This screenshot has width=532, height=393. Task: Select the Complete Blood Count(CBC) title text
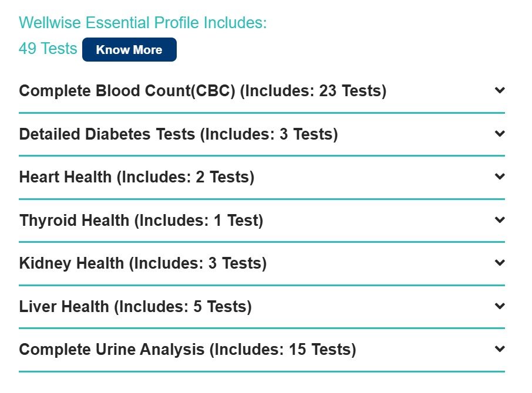127,91
